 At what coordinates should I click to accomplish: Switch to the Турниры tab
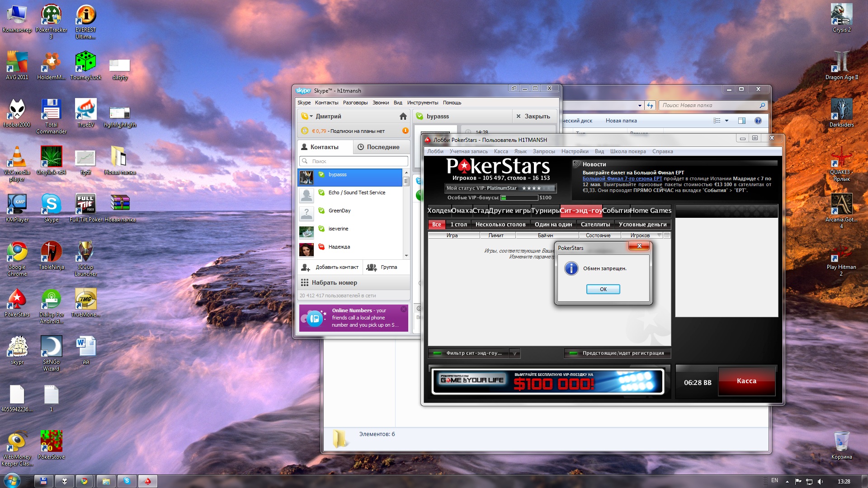tap(545, 211)
